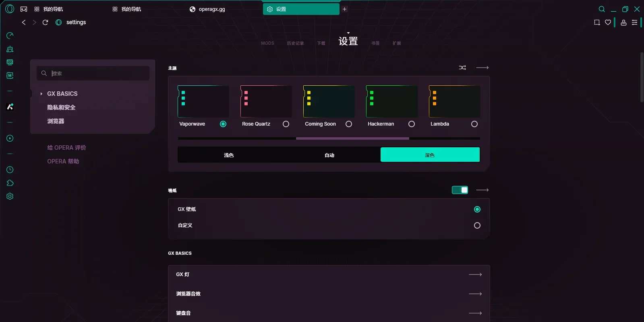Screen dimensions: 644x322
Task: Open the Mods chip icon in sidebar
Action: click(x=10, y=76)
